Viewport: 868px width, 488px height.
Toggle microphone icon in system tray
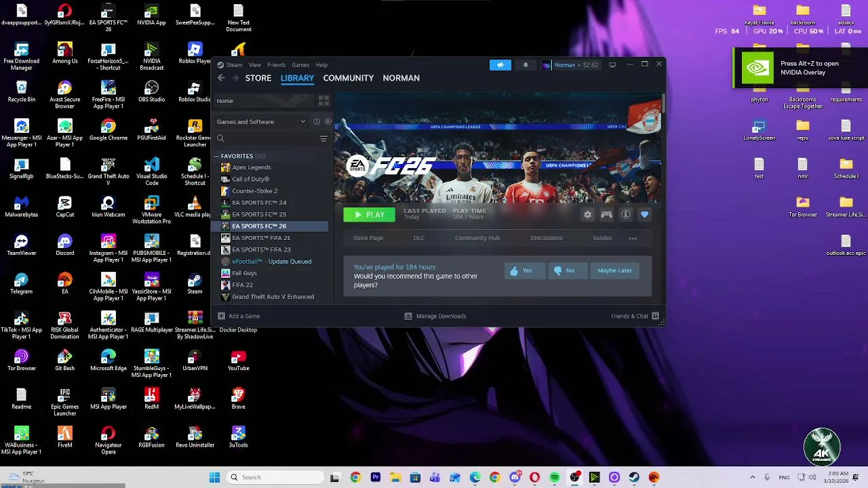click(767, 478)
